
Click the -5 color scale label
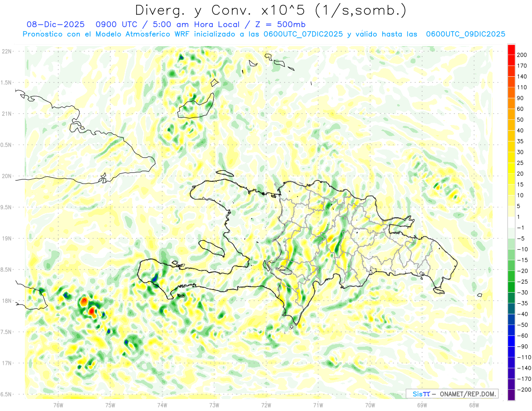[520, 239]
